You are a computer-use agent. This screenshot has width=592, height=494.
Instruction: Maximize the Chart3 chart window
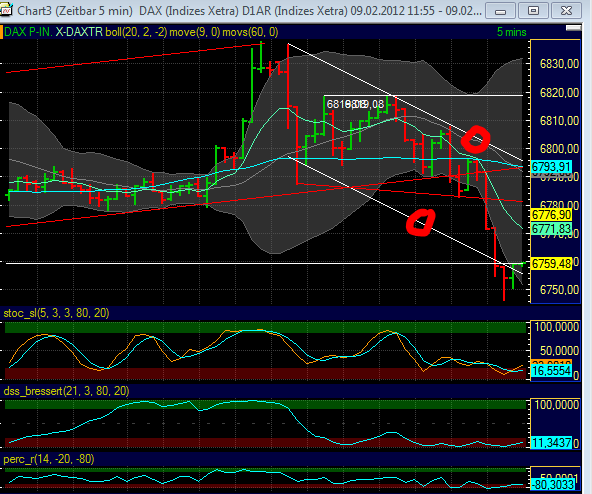(x=533, y=11)
